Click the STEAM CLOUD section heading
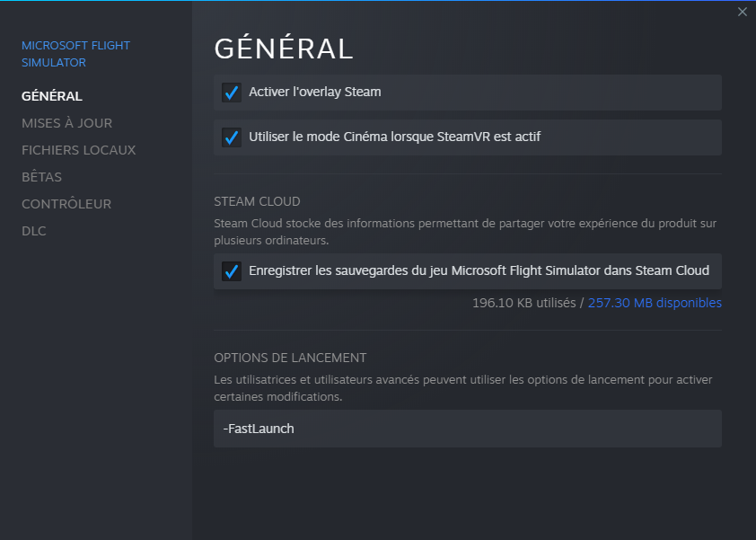Viewport: 756px width, 540px height. [x=257, y=201]
